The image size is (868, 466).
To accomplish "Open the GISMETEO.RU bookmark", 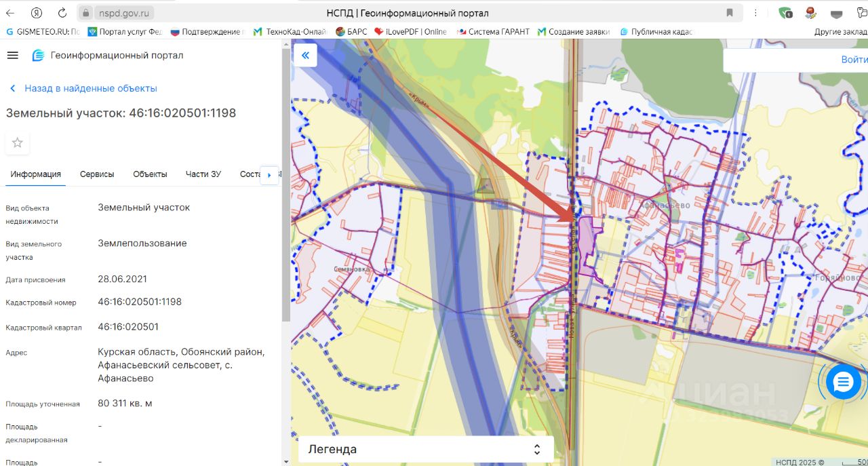I will (43, 32).
